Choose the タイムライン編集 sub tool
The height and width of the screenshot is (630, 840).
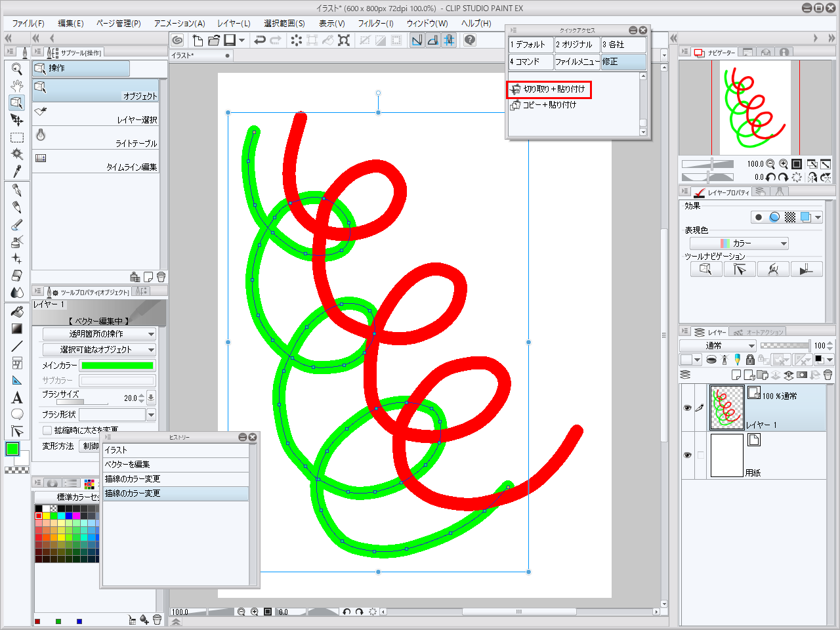(x=96, y=161)
